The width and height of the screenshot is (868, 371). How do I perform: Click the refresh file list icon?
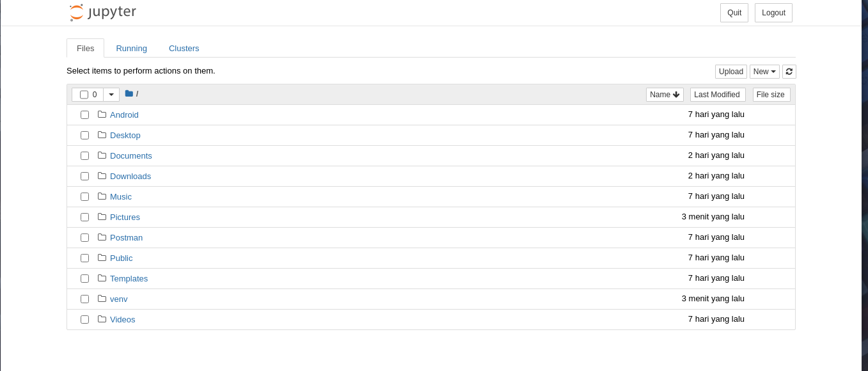(789, 72)
